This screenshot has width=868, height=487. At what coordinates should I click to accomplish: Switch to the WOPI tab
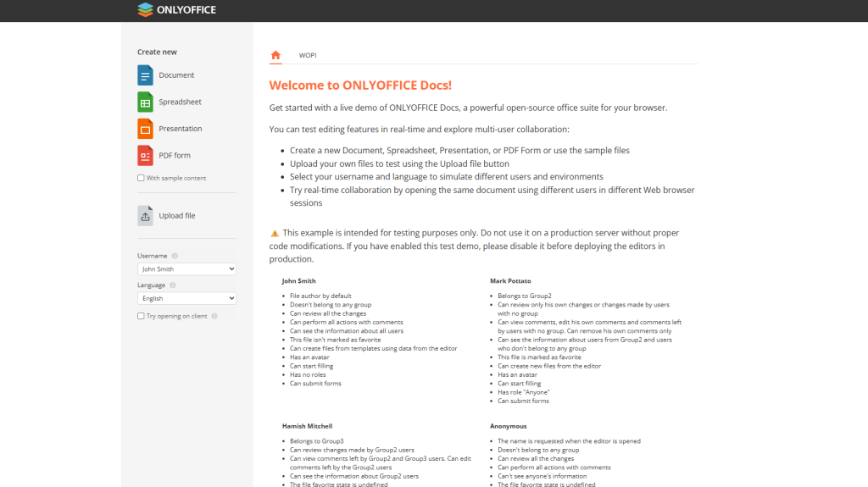[x=307, y=56]
